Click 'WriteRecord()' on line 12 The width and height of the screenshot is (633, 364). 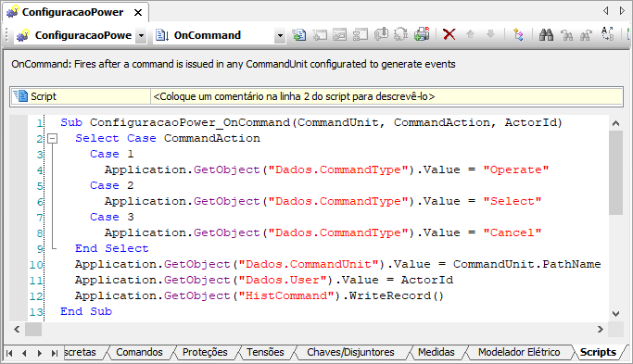point(397,295)
